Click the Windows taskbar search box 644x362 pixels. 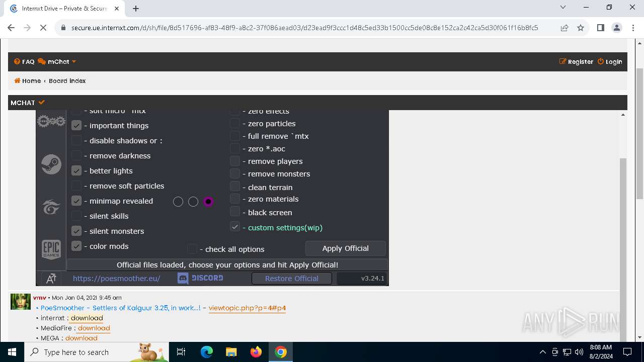97,352
